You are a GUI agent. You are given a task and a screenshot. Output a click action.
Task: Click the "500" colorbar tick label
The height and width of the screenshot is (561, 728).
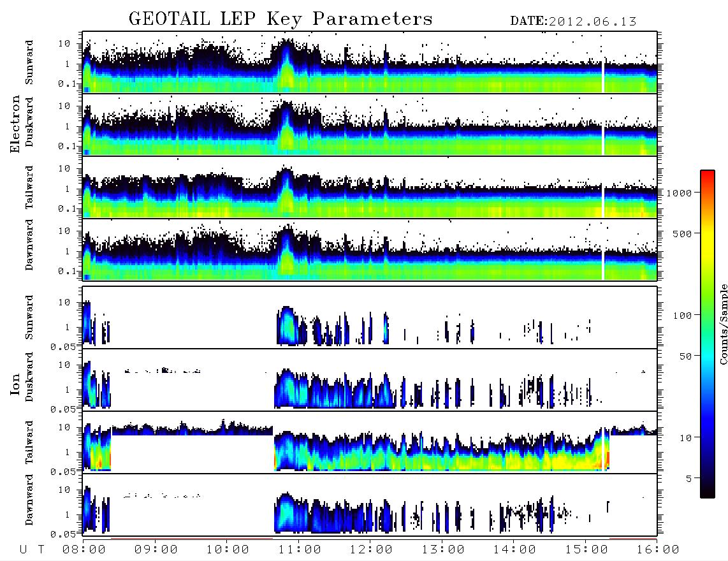tap(682, 233)
